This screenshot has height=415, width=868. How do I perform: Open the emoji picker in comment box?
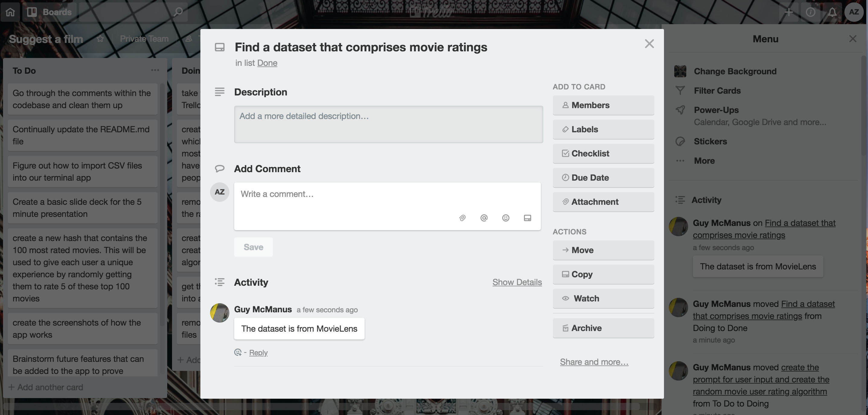pyautogui.click(x=506, y=218)
